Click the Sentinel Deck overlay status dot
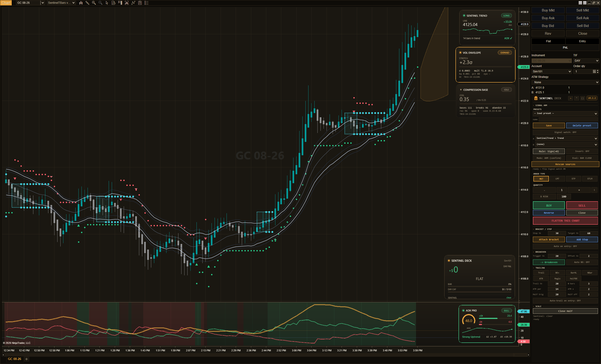This screenshot has width=601, height=364. [449, 261]
